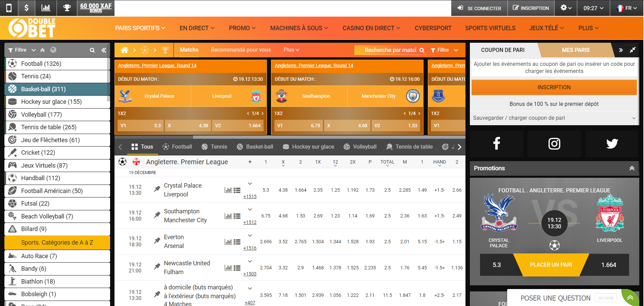Open the PARIS SPORTIFS dropdown menu
Screen dimensions: 644x306
[x=140, y=28]
